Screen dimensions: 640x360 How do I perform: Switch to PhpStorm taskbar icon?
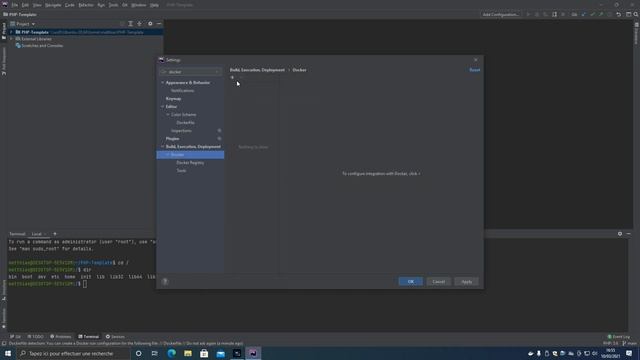pyautogui.click(x=253, y=353)
